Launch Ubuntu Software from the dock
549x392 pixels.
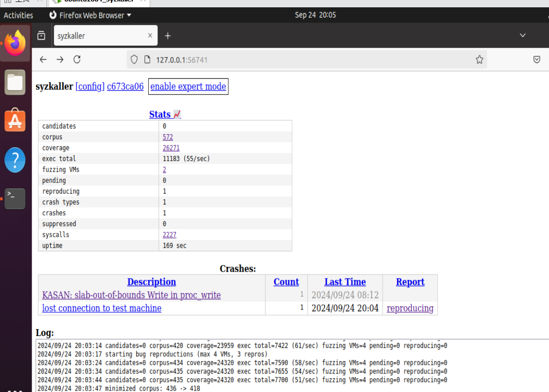point(15,121)
